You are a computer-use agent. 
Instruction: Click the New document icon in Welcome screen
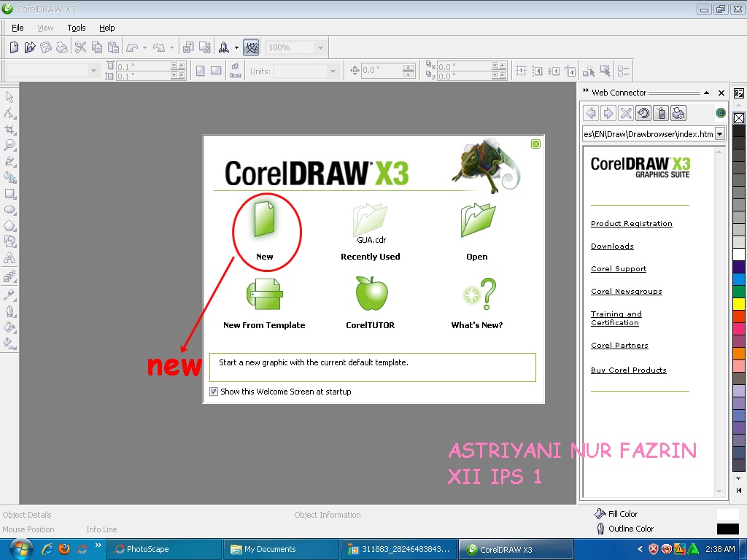(264, 219)
